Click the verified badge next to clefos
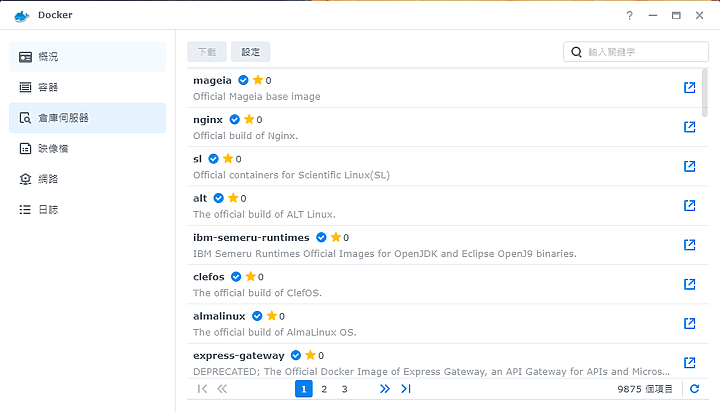The width and height of the screenshot is (720, 412). [236, 277]
